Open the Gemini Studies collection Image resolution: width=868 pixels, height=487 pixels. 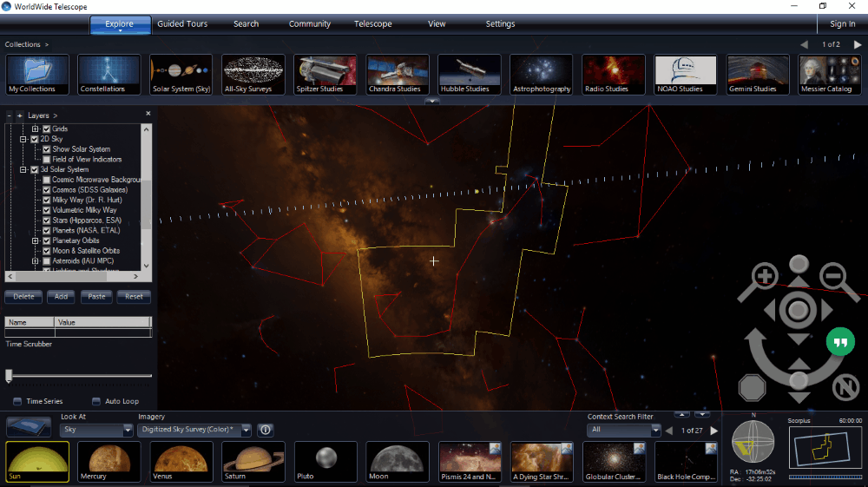(758, 74)
